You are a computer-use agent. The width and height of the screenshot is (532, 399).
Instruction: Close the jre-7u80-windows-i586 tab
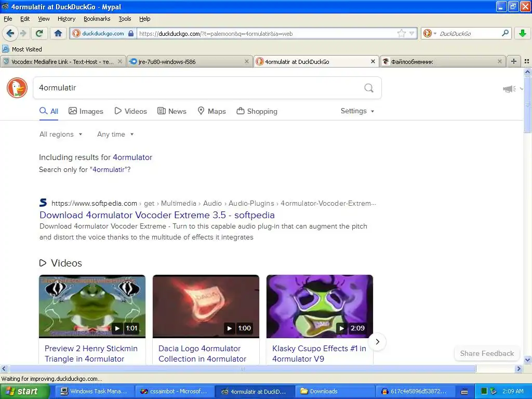click(247, 61)
